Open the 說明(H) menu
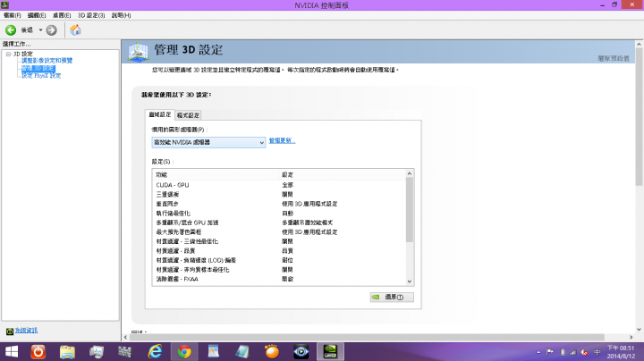This screenshot has height=361, width=644. [x=121, y=15]
